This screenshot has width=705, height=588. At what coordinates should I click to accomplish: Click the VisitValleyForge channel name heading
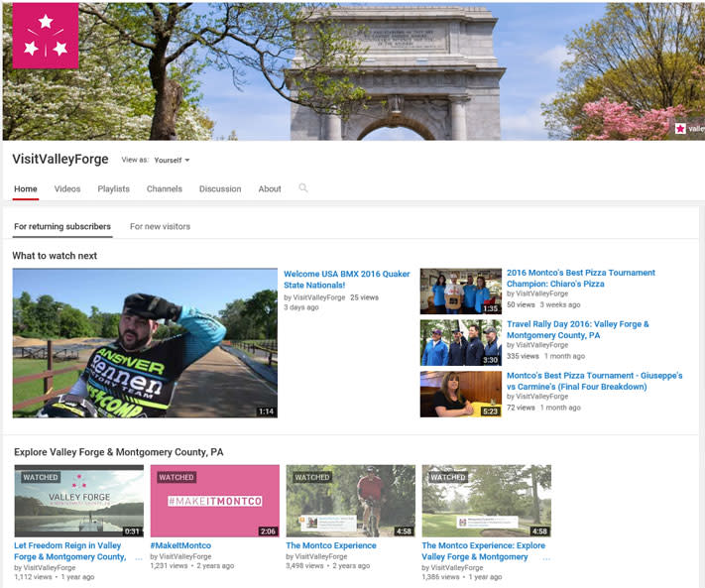[x=60, y=159]
